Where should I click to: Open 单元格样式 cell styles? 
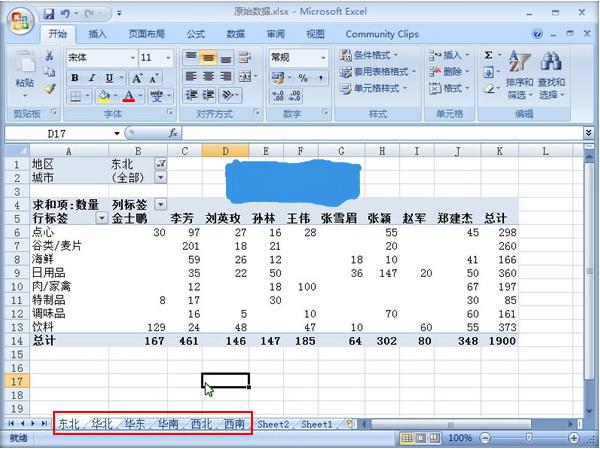(x=373, y=89)
